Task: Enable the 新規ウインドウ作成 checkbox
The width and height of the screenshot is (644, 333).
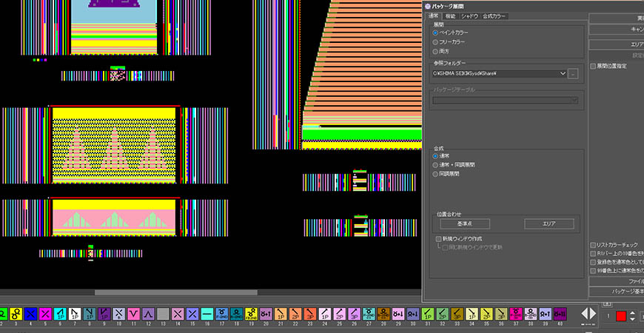Action: 438,239
